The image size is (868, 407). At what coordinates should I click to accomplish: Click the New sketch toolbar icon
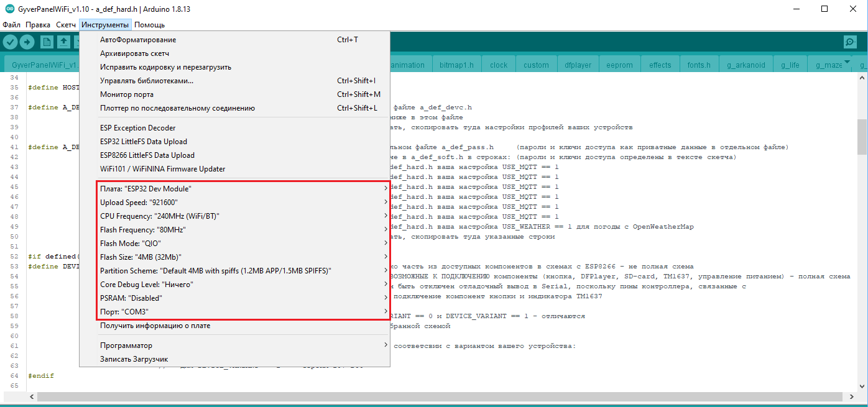click(47, 42)
